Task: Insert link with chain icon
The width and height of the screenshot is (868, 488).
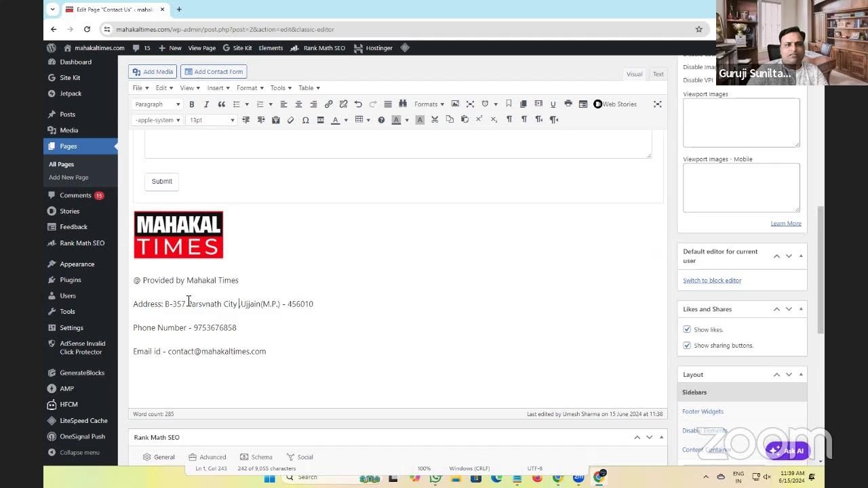Action: (x=328, y=104)
